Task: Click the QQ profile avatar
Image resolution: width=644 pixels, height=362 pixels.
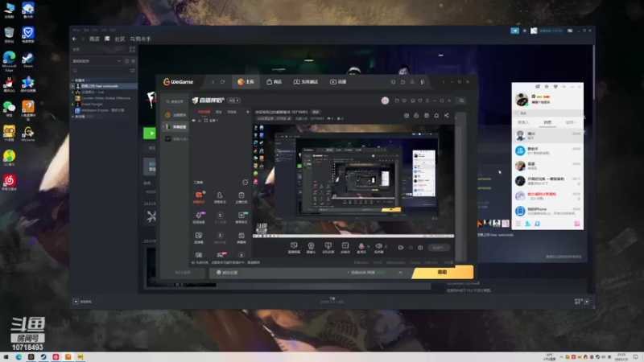Action: point(522,99)
